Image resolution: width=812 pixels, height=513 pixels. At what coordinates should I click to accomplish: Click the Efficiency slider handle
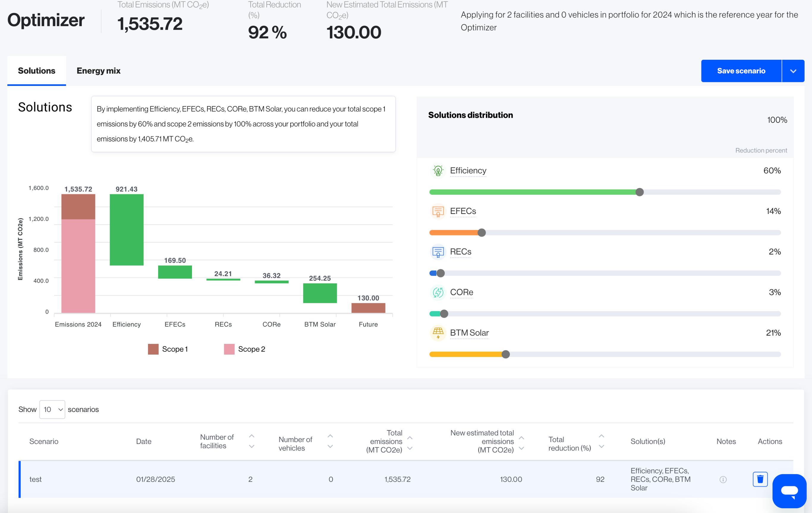coord(639,192)
